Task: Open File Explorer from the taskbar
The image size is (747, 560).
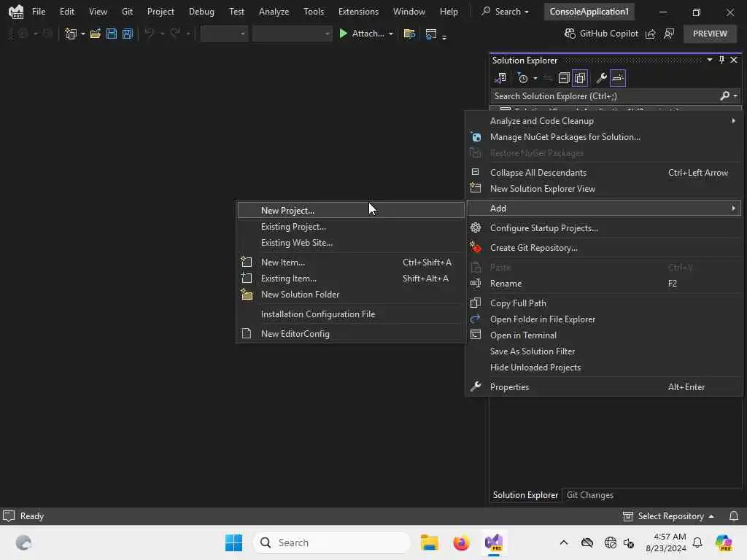Action: click(429, 542)
